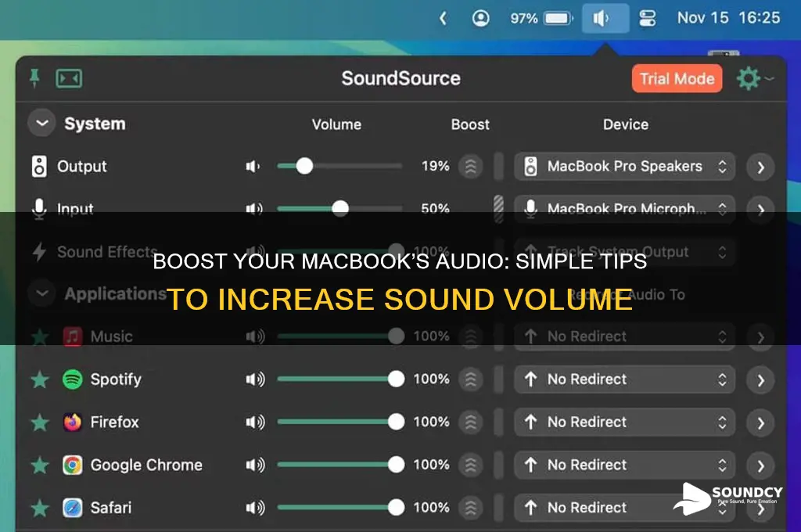The width and height of the screenshot is (801, 532).
Task: Toggle Boost for Output
Action: tap(470, 167)
